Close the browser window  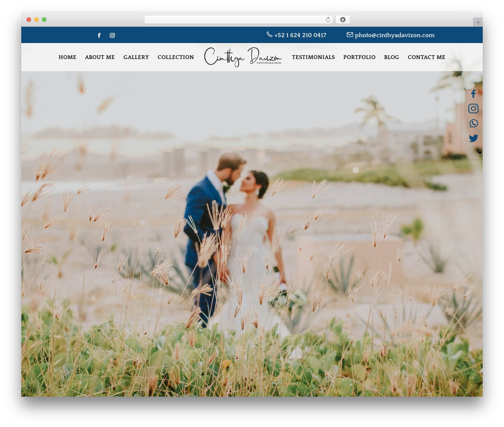click(29, 20)
